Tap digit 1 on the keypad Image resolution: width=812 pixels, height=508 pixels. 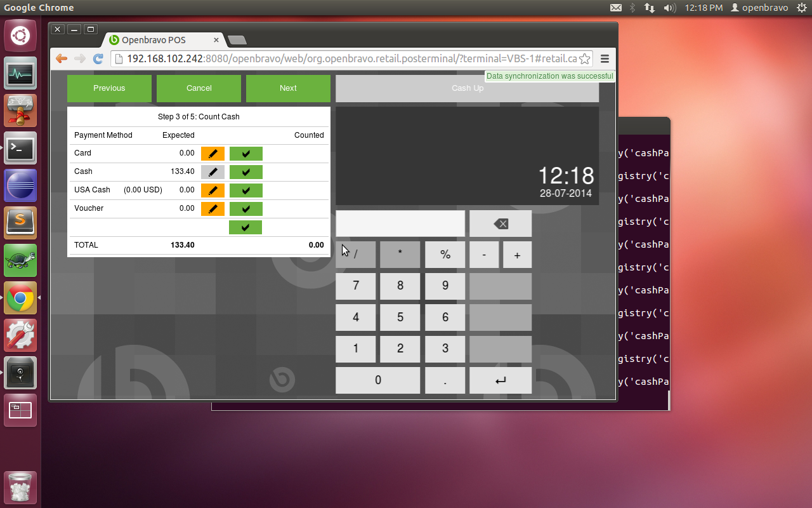(x=355, y=349)
